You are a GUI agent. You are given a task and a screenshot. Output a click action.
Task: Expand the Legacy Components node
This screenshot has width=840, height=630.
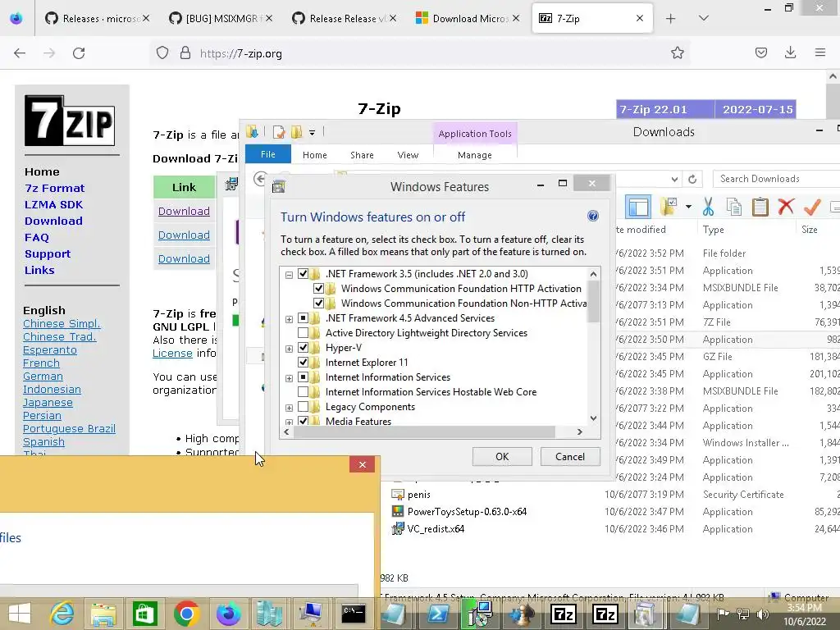click(x=289, y=409)
